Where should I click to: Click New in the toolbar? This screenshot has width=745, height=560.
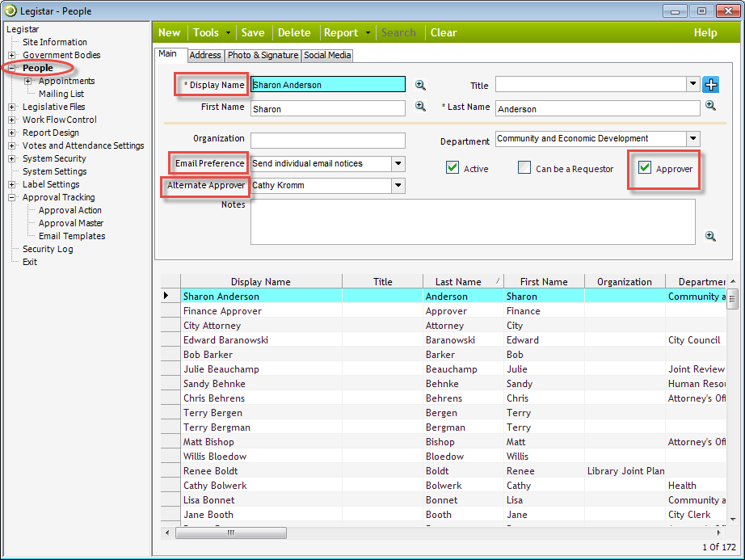(x=169, y=33)
